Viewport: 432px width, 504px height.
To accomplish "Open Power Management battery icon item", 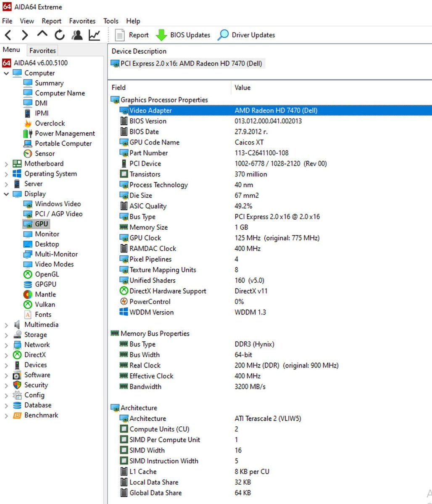I will (x=59, y=134).
